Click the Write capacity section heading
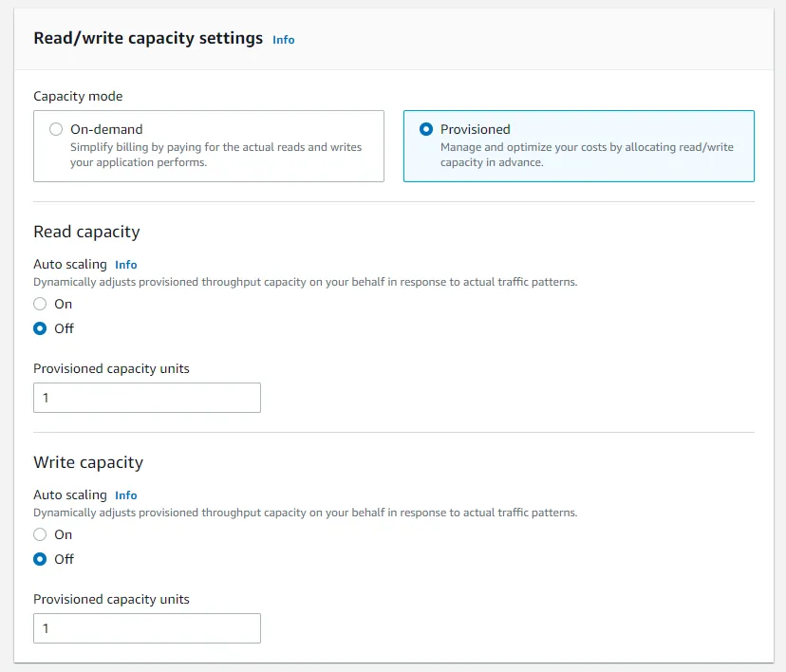Viewport: 786px width, 672px height. pyautogui.click(x=88, y=462)
